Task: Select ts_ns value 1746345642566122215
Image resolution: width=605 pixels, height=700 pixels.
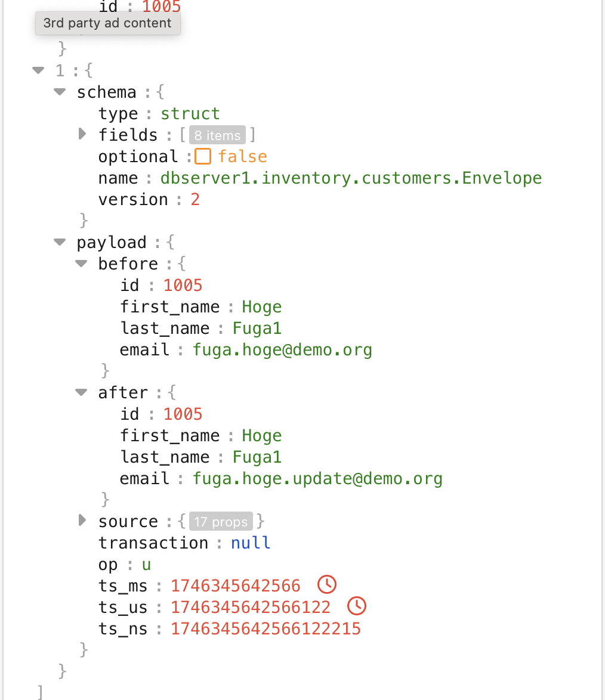Action: click(266, 628)
